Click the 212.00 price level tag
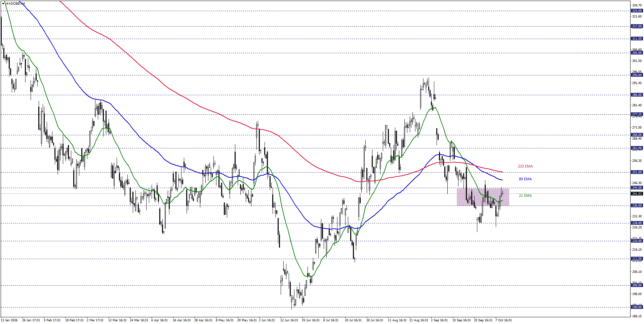 point(637,259)
